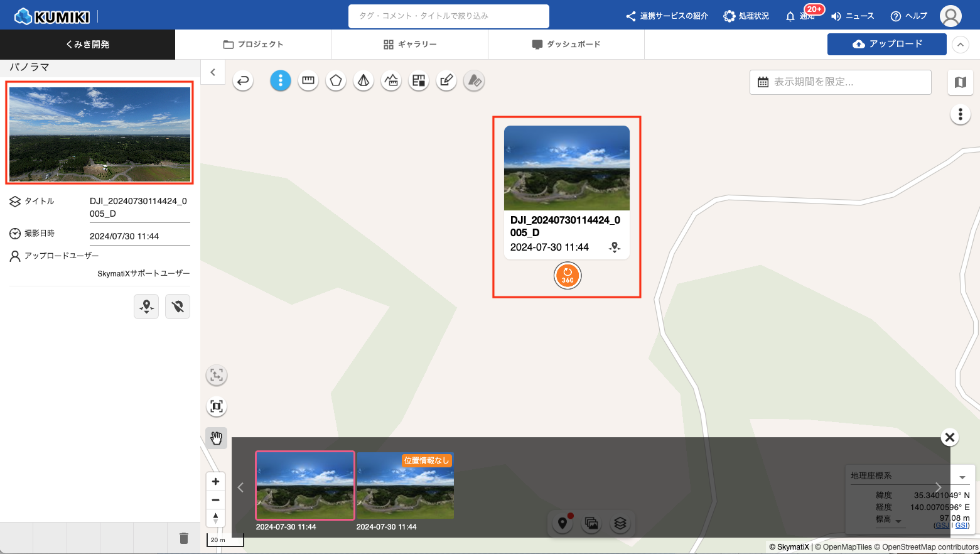
Task: Open the ダッシュボード tab
Action: 566,45
